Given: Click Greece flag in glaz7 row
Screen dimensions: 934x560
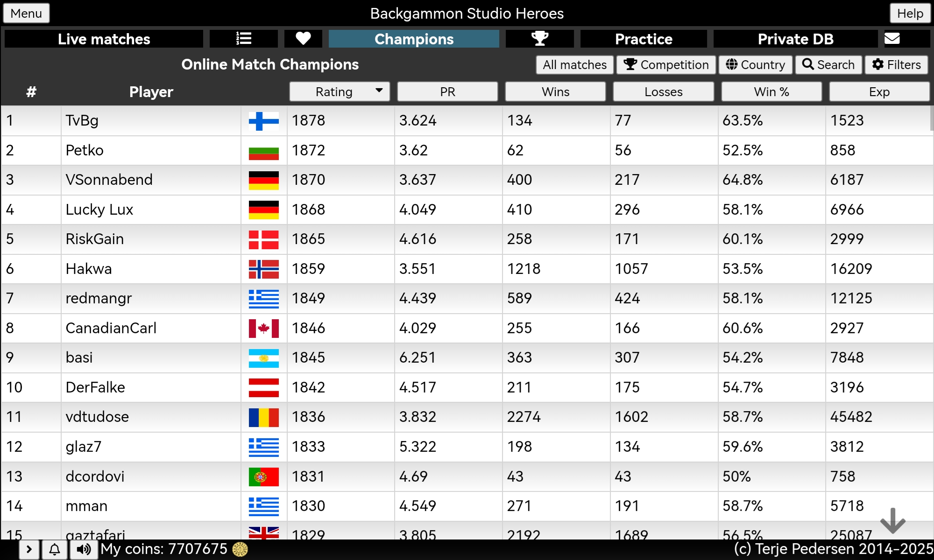Looking at the screenshot, I should click(x=264, y=447).
